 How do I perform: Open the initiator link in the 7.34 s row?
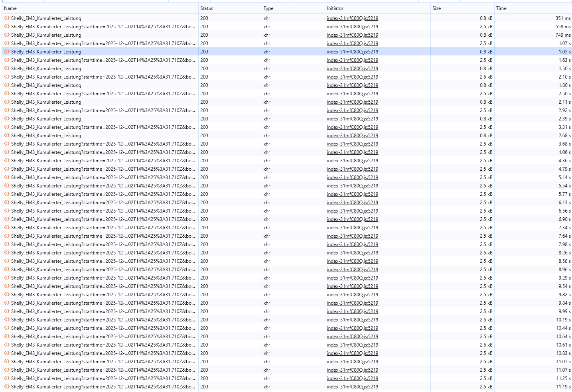[x=353, y=228]
